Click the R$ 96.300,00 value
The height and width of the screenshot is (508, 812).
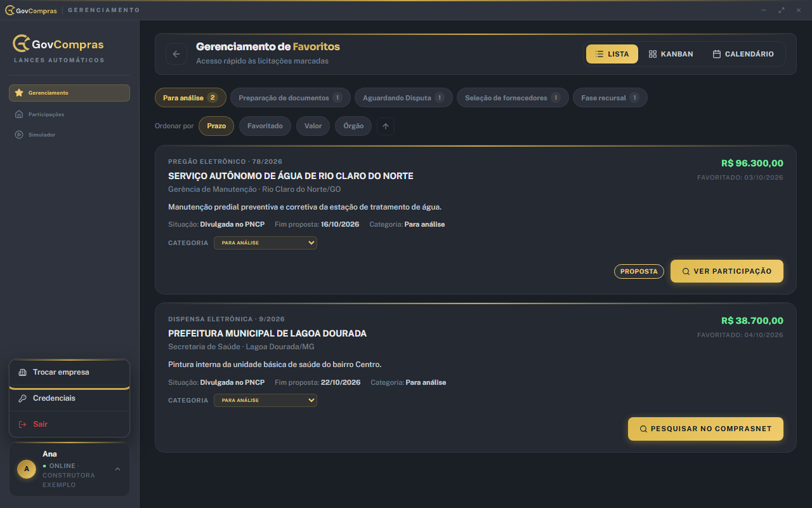752,163
